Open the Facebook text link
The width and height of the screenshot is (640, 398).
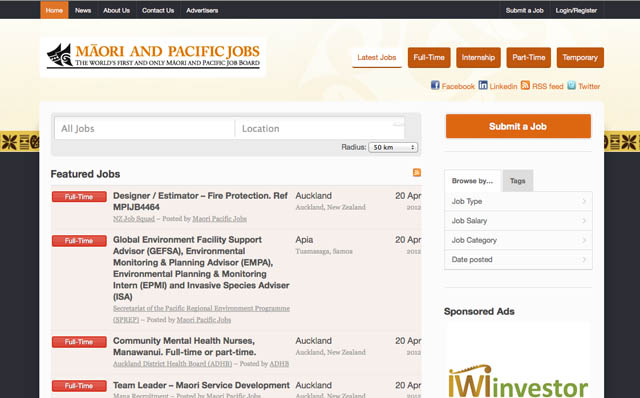pyautogui.click(x=458, y=87)
